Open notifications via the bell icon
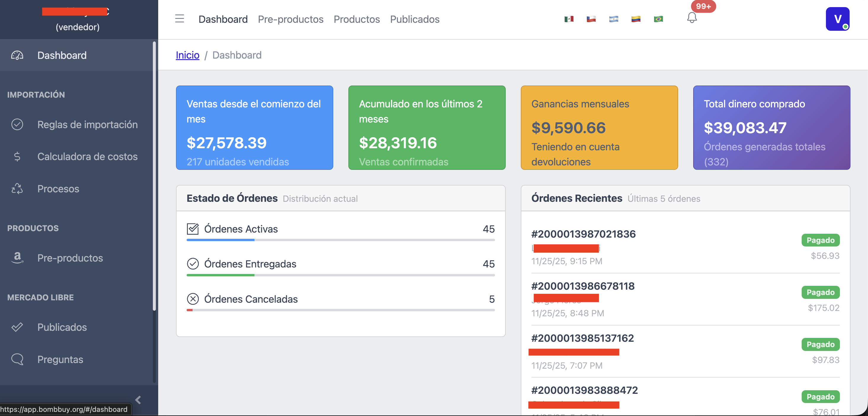 click(x=692, y=19)
